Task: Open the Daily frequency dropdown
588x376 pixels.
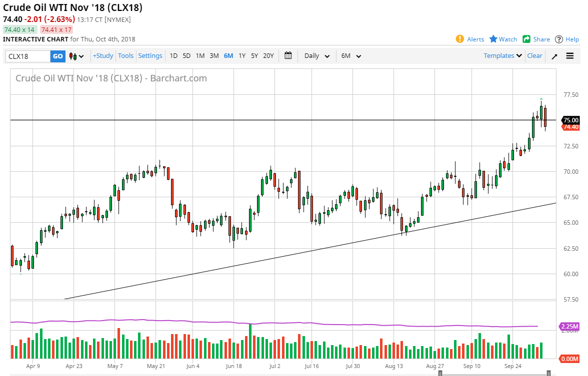Action: click(316, 56)
